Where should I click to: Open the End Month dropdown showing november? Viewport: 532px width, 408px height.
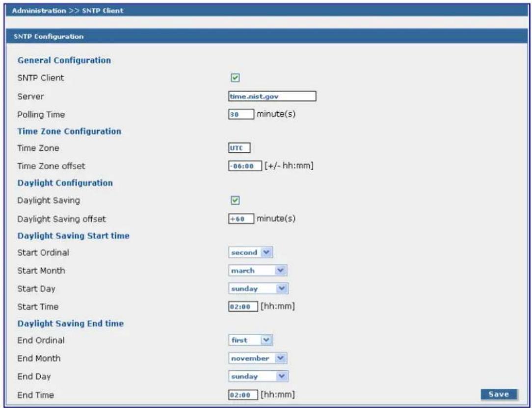pos(258,358)
